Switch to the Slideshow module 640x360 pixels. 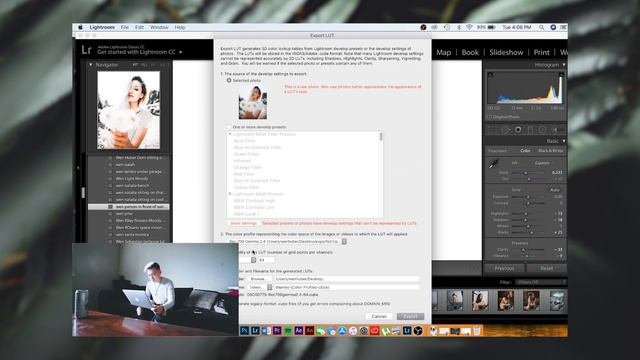(506, 52)
